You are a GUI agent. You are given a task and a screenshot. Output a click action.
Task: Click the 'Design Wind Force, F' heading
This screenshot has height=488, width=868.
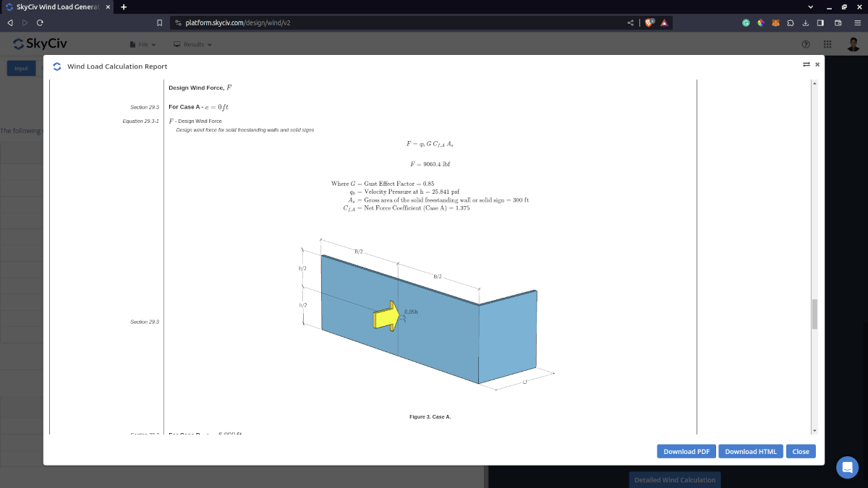(200, 87)
